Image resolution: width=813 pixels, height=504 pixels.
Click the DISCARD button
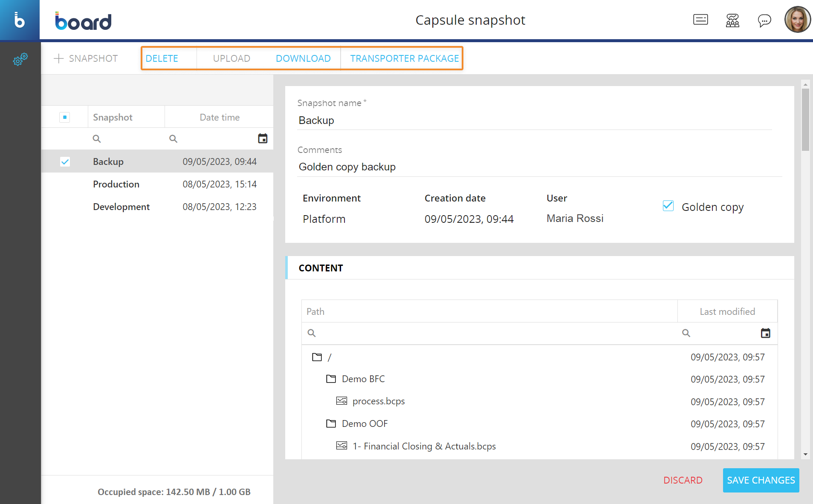[683, 480]
